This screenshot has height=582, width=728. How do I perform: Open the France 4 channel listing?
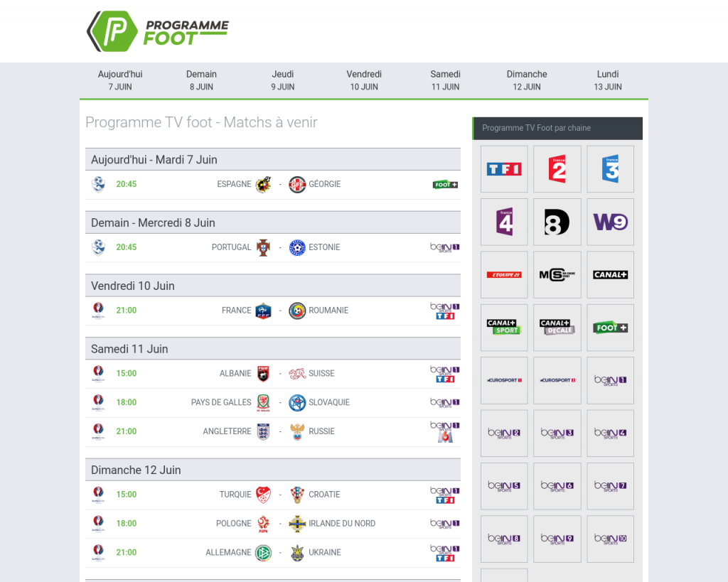[504, 222]
